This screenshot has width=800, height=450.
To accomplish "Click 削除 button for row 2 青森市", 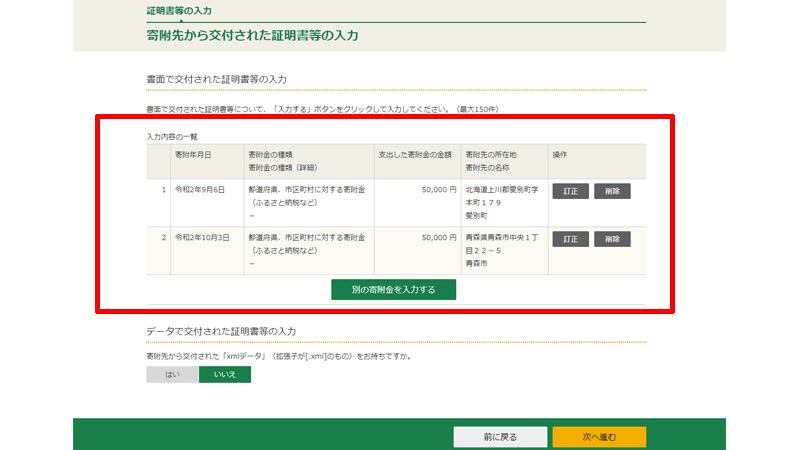I will point(612,239).
